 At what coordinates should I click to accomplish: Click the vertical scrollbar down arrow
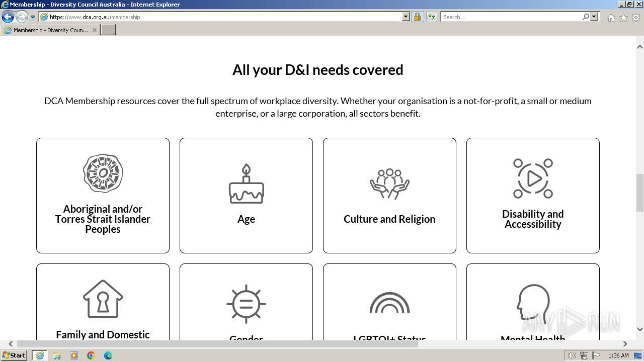[640, 329]
